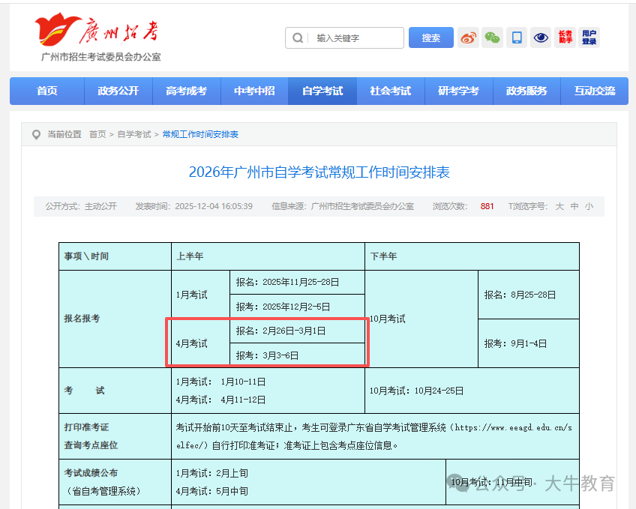This screenshot has width=636, height=509.
Task: Click the mobile version phone icon
Action: coord(516,38)
